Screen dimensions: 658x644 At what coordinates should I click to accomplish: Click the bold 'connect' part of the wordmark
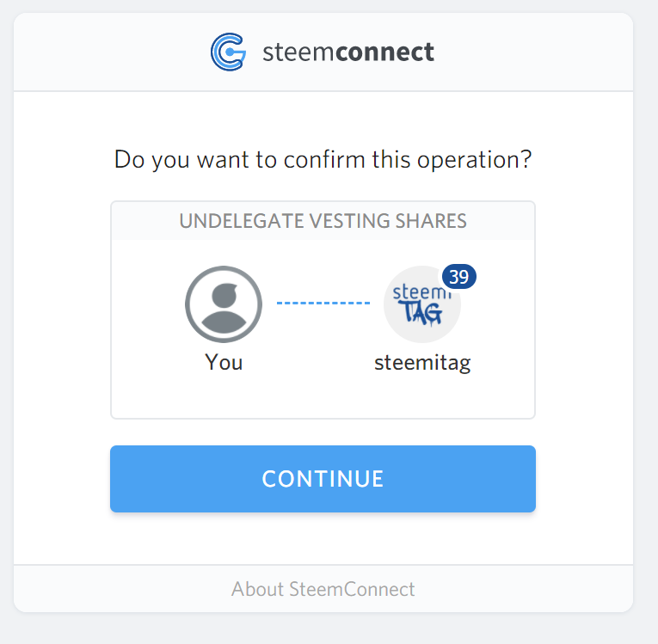coord(384,53)
